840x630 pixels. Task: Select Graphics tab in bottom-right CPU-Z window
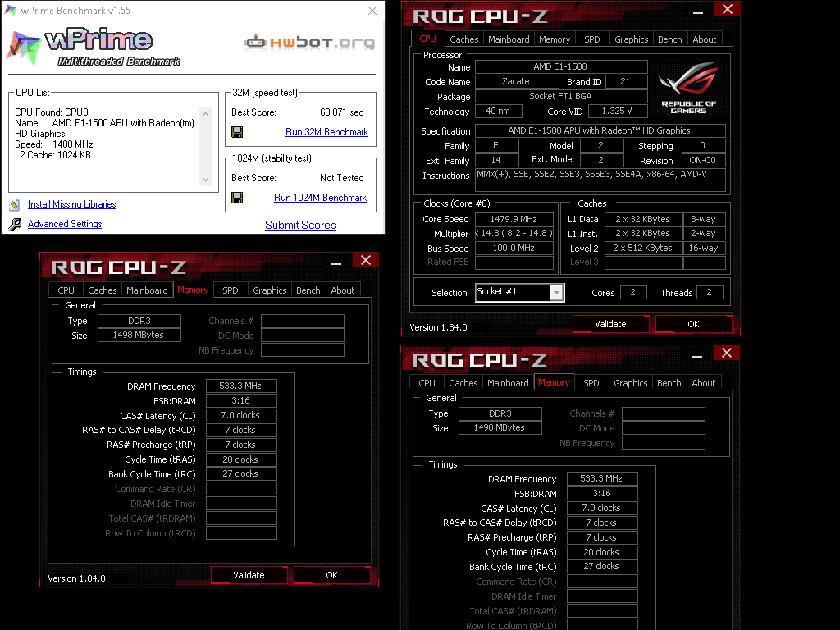631,382
